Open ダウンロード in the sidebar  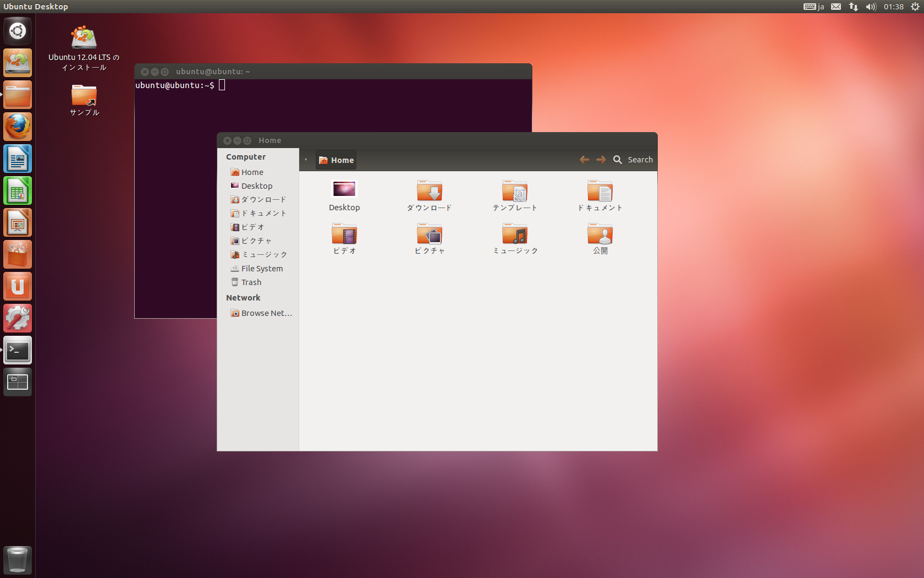258,200
